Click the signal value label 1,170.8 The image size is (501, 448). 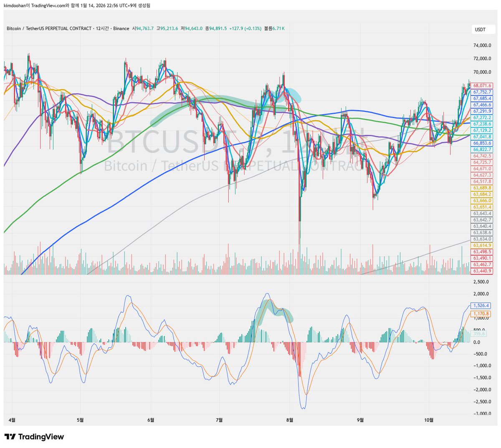[481, 314]
